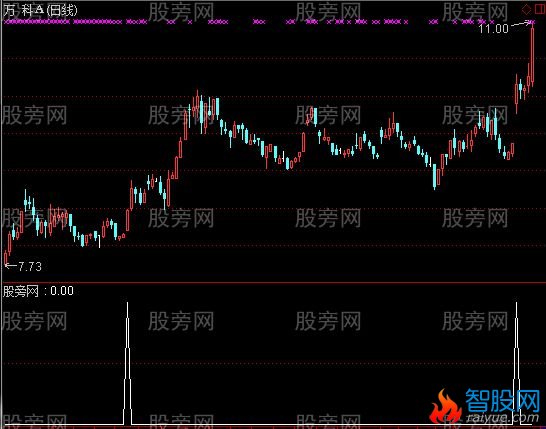Click the 万科A (日线) chart title
The height and width of the screenshot is (429, 546).
[40, 10]
